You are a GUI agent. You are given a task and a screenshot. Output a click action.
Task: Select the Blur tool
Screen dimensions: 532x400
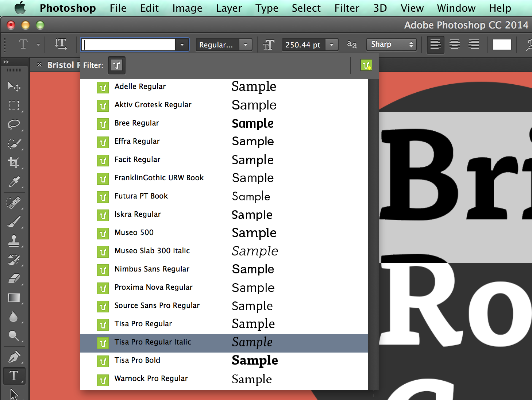point(14,317)
